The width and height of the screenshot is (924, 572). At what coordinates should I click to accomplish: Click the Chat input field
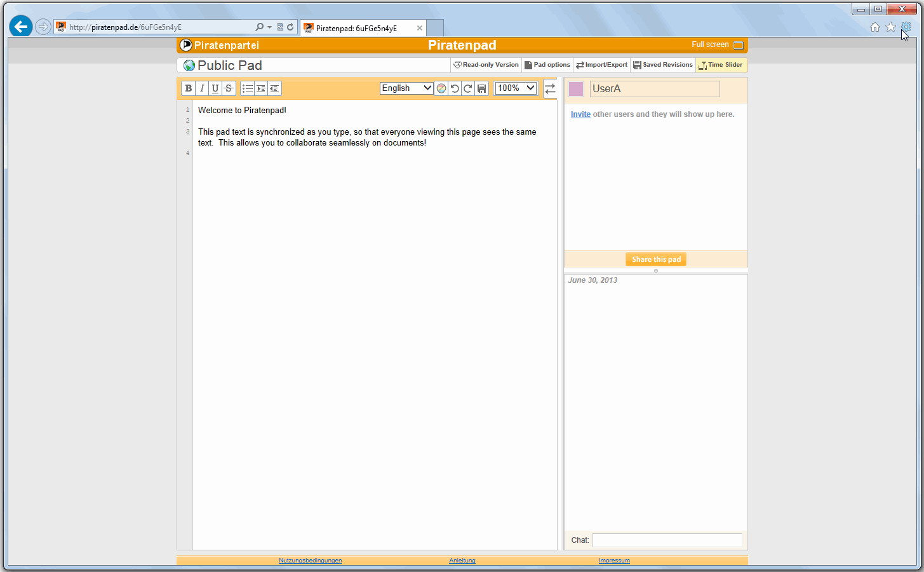667,540
